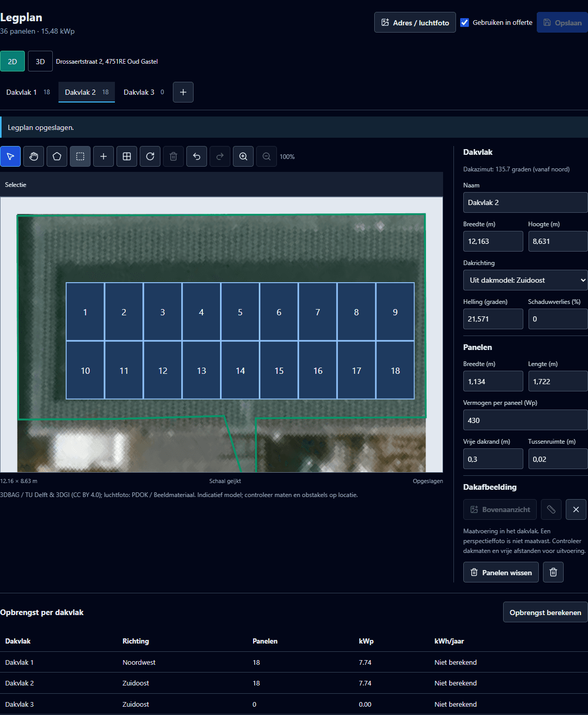Select the dashed marquee selection tool
Image resolution: width=588 pixels, height=715 pixels.
tap(80, 156)
